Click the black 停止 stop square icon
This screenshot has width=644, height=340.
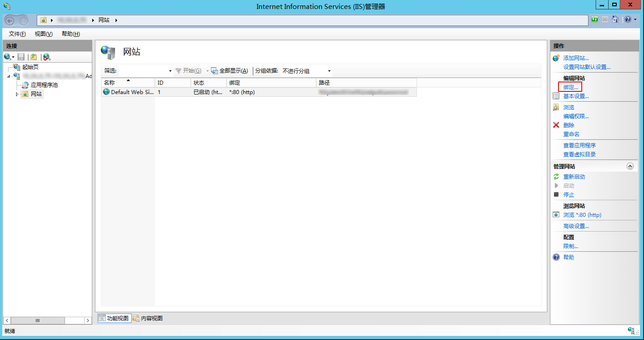556,195
